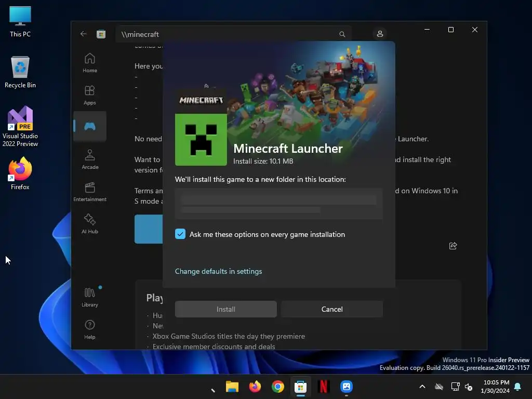Launch Firefox from the taskbar
Viewport: 532px width, 399px height.
(x=255, y=387)
